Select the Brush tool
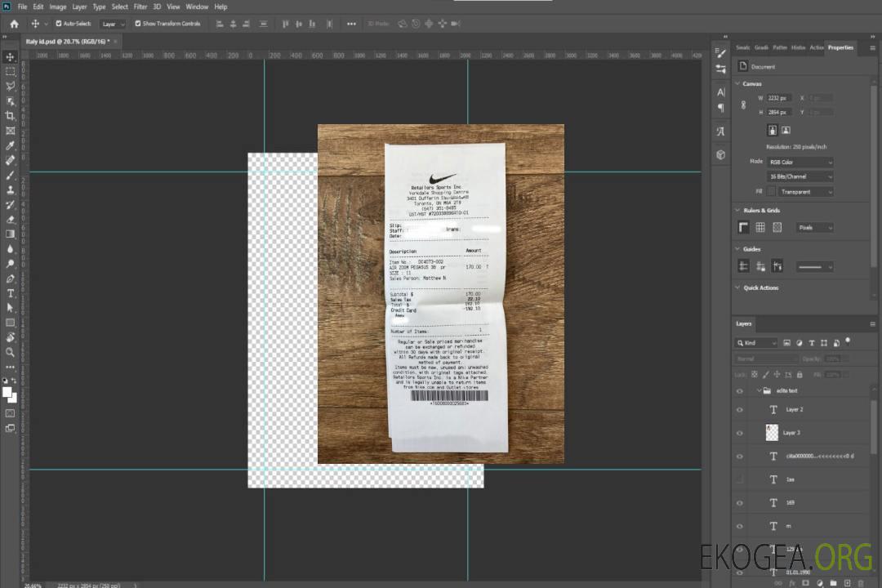Screen dimensions: 882x588 pos(10,175)
